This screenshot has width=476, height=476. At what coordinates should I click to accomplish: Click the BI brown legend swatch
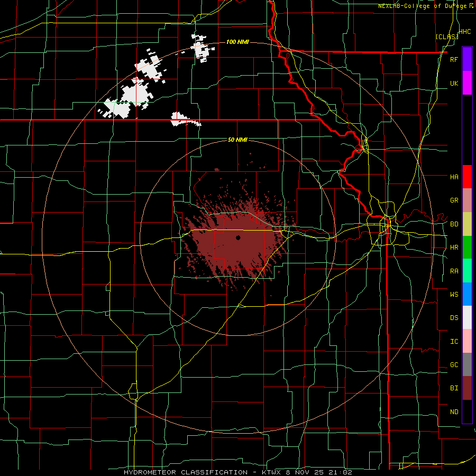(x=467, y=388)
